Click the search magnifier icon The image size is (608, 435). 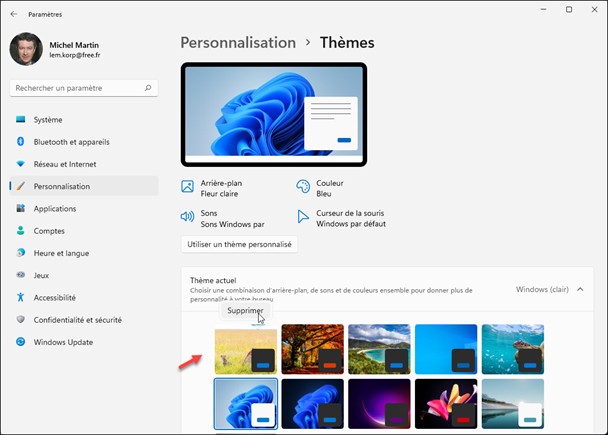click(148, 88)
